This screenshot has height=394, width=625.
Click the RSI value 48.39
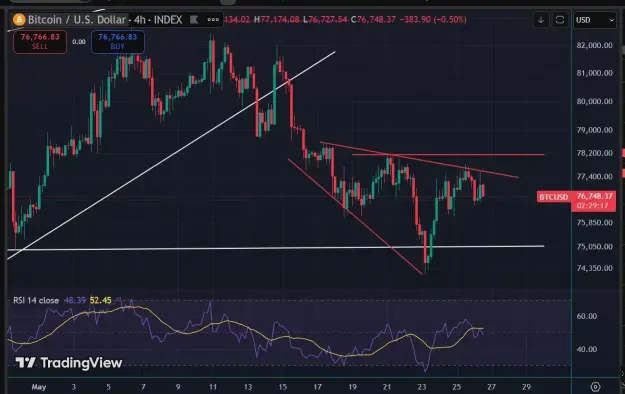click(75, 300)
